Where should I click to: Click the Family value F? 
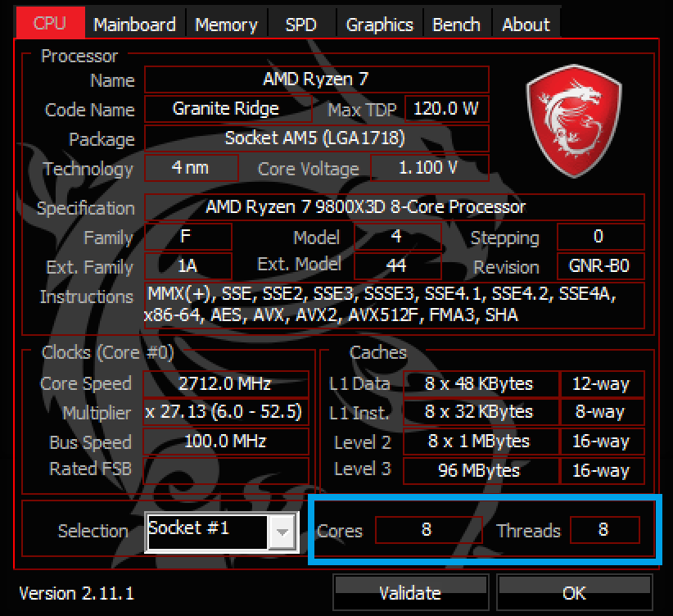188,237
